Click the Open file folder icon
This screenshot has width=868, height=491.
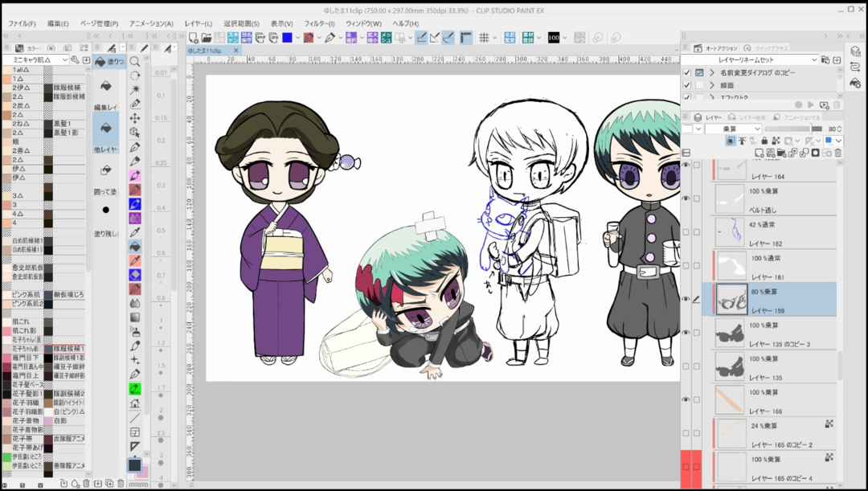(x=207, y=38)
